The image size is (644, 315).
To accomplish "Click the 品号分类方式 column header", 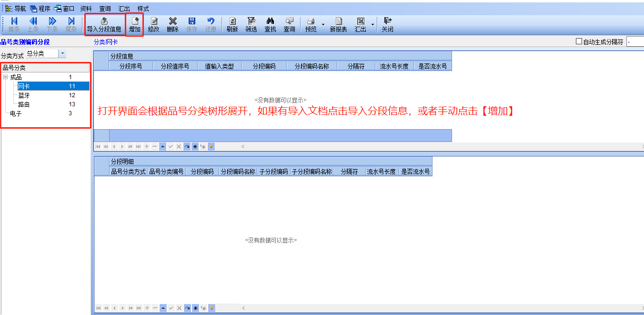I will click(x=129, y=172).
